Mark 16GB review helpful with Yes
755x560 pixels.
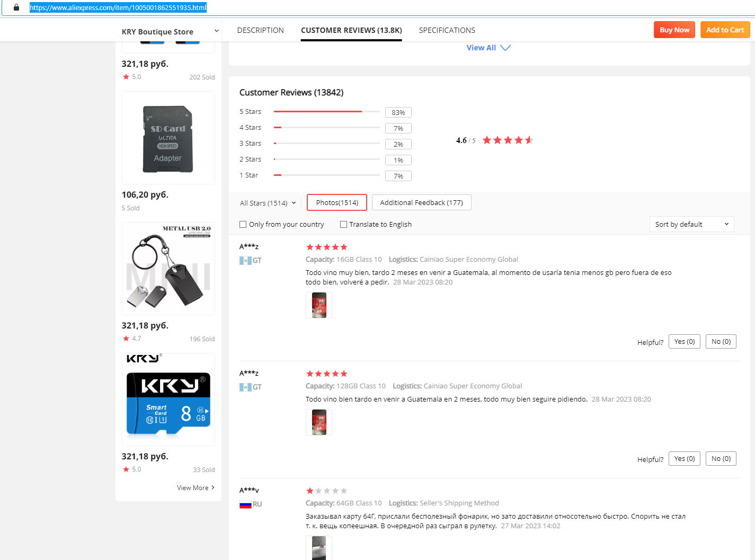click(x=685, y=342)
